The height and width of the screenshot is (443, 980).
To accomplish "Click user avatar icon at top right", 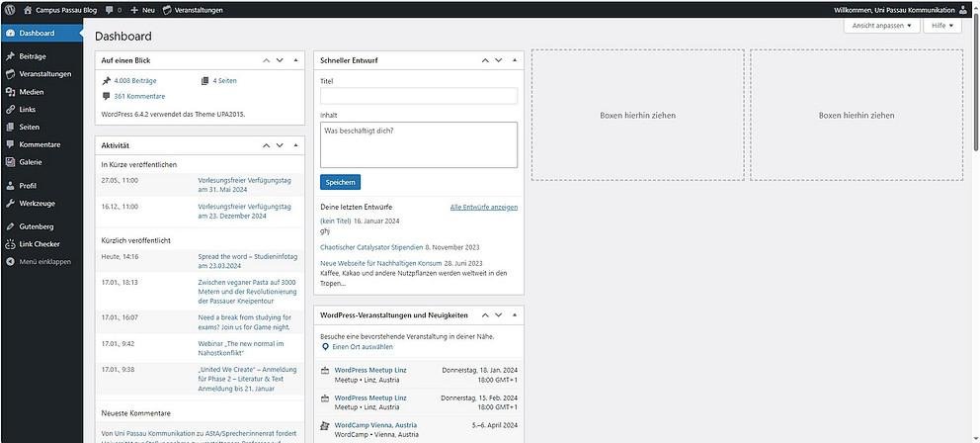I will (962, 10).
